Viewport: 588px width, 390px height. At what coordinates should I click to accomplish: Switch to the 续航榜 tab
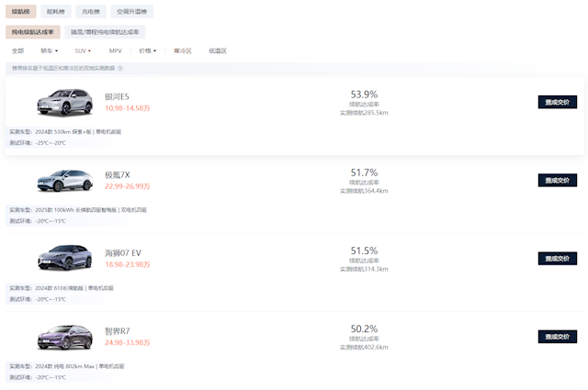tap(20, 12)
